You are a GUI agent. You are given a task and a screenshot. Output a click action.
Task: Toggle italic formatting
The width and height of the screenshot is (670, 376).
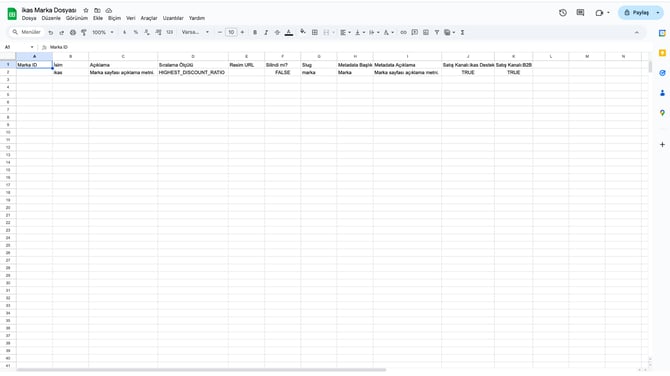click(266, 32)
